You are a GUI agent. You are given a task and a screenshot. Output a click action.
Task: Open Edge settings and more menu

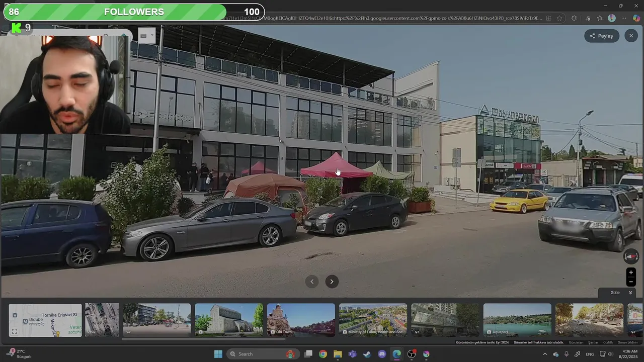[x=624, y=18]
